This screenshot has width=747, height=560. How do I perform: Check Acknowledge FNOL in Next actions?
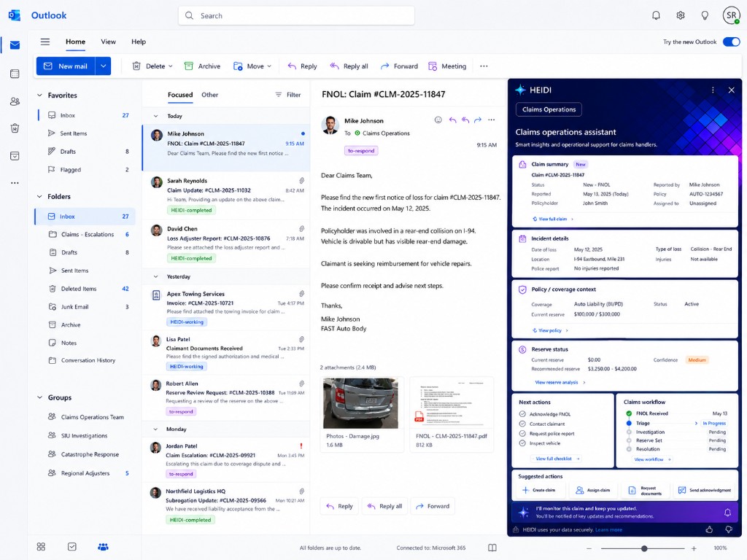coord(522,414)
